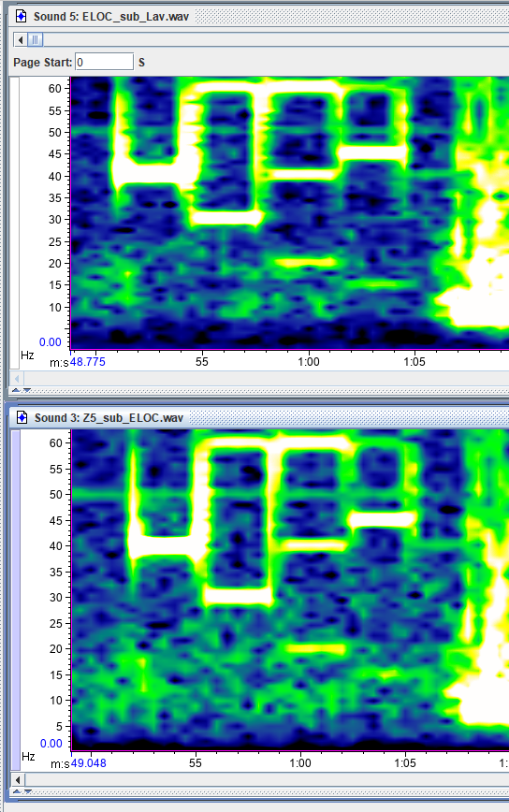Click the 0.00 frequency value in Sound 5

coord(51,341)
